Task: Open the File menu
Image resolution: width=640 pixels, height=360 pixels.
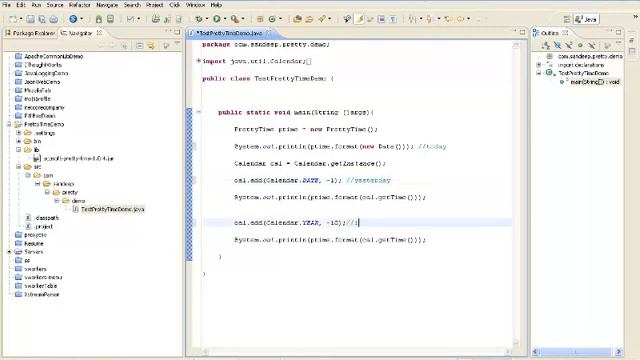Action: [x=7, y=5]
